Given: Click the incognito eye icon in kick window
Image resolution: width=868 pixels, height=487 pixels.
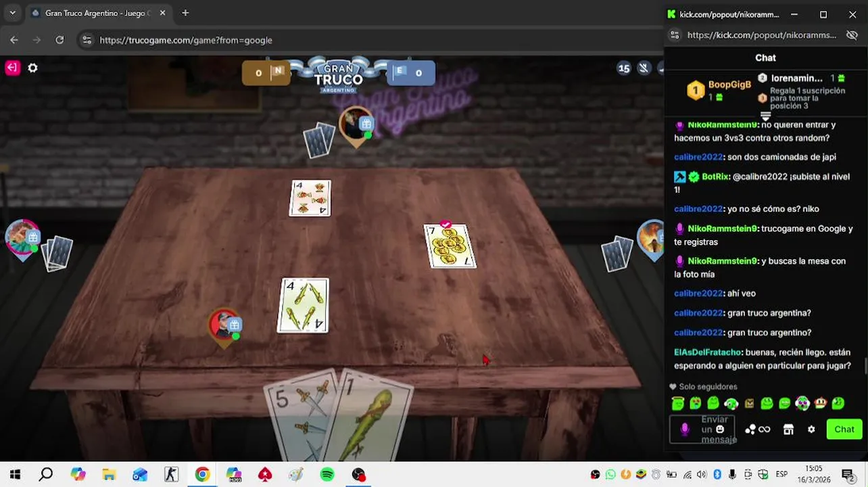Looking at the screenshot, I should click(x=852, y=35).
